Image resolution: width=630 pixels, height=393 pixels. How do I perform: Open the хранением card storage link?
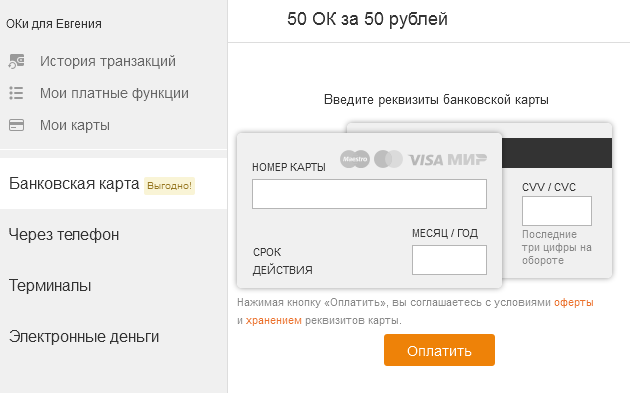(x=274, y=320)
